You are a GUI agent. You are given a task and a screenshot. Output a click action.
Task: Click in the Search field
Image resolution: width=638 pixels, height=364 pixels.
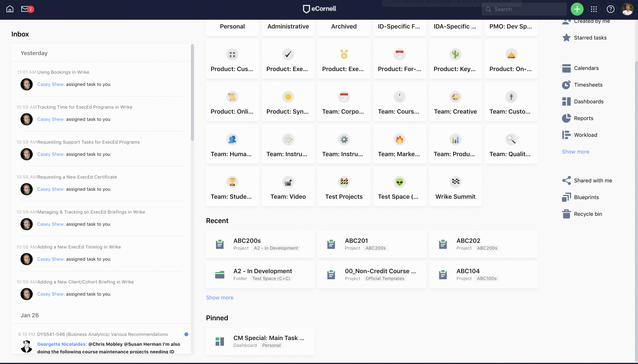tap(524, 9)
